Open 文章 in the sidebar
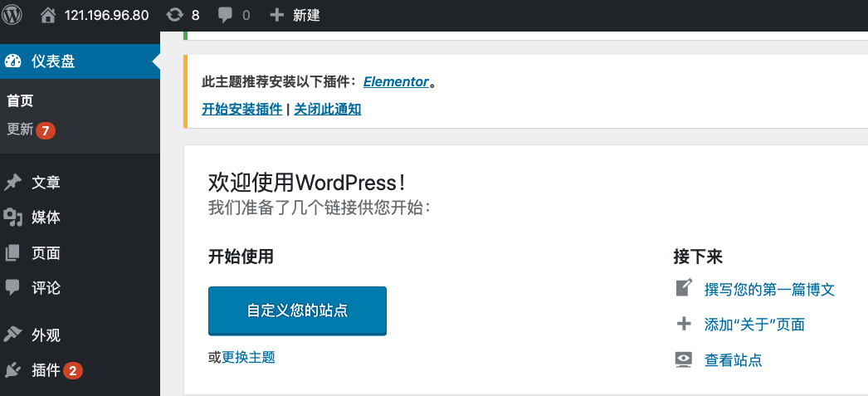Image resolution: width=868 pixels, height=396 pixels. [x=46, y=182]
